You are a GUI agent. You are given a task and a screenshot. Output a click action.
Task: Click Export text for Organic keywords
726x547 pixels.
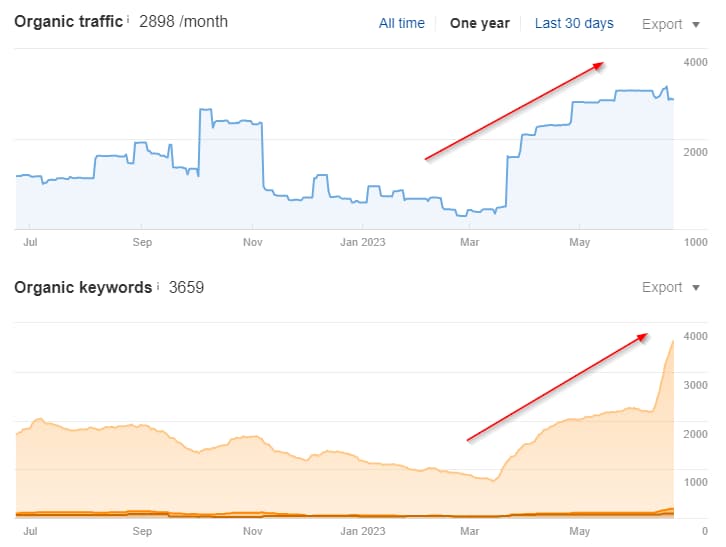click(661, 287)
